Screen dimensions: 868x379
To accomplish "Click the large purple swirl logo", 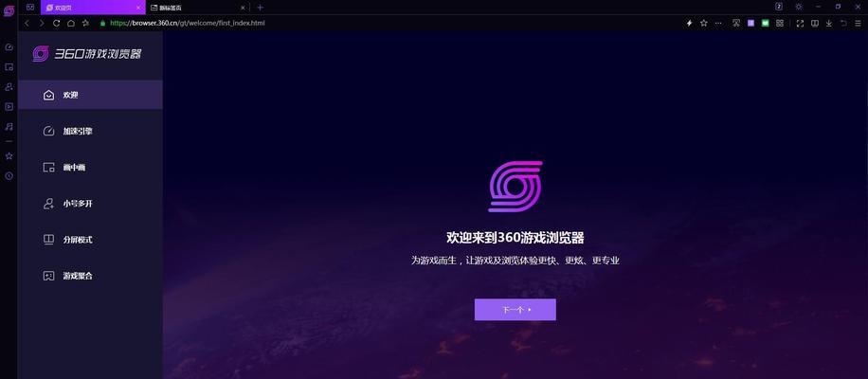I will point(515,187).
